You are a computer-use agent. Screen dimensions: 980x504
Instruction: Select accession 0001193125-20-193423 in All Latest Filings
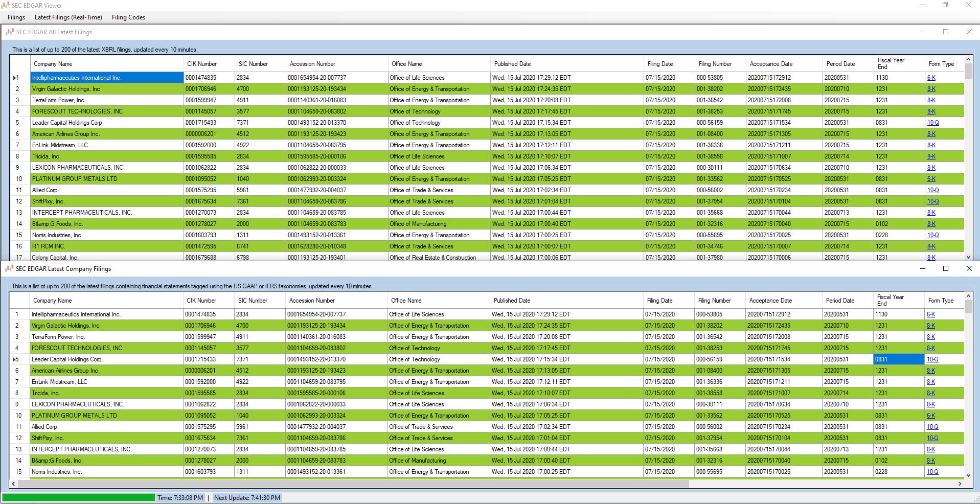point(337,134)
